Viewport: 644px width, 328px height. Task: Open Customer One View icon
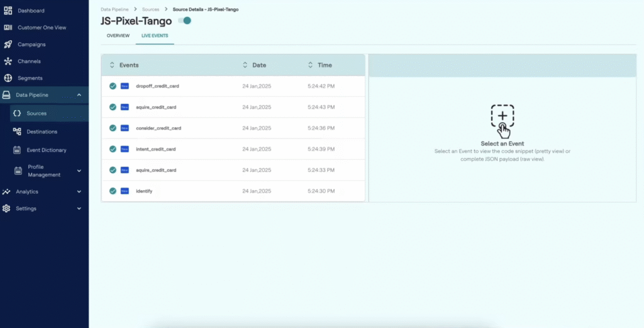8,28
